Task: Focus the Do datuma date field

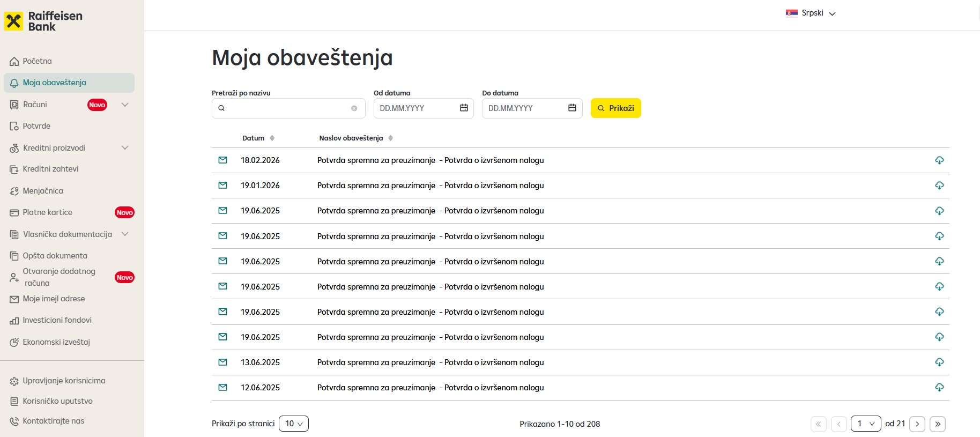Action: pyautogui.click(x=532, y=108)
